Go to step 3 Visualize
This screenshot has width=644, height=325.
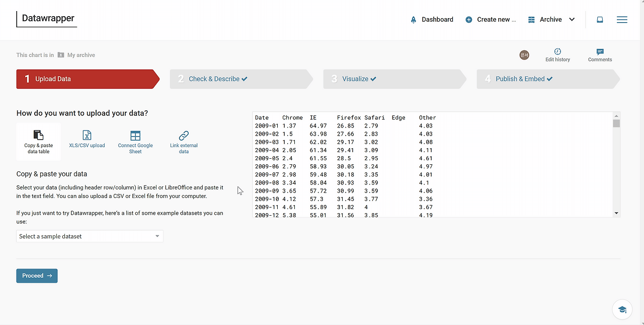(394, 79)
